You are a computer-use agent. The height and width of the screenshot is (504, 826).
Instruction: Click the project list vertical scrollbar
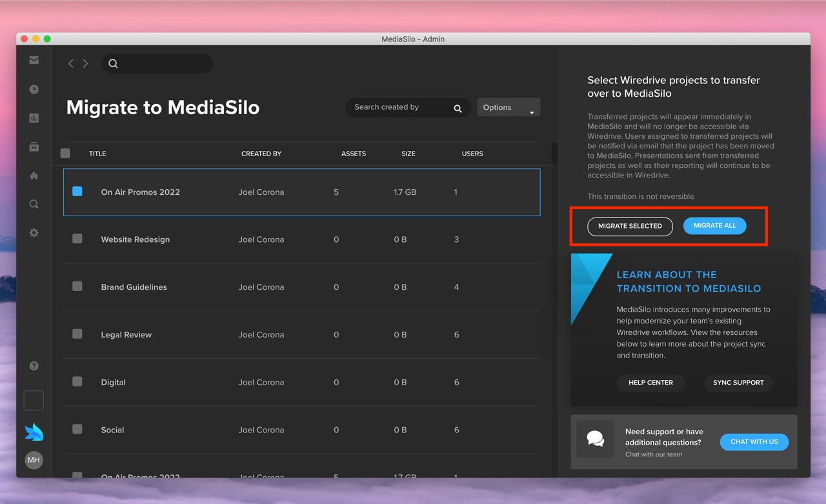pos(554,153)
